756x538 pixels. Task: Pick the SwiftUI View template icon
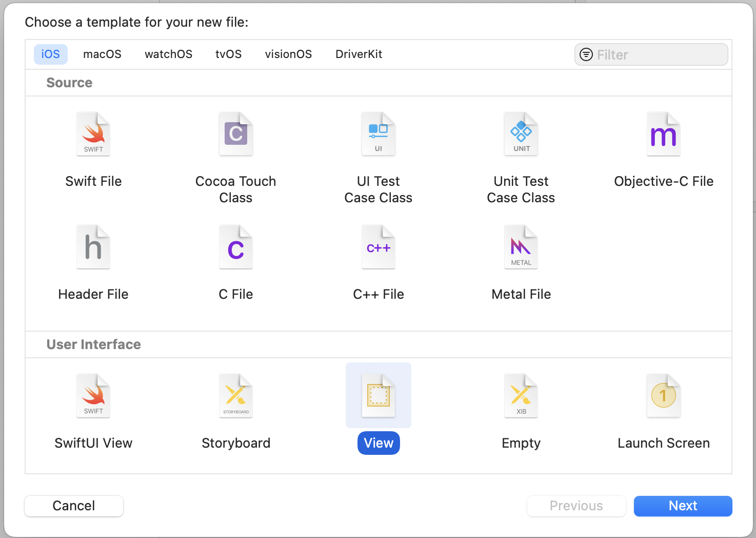point(93,396)
